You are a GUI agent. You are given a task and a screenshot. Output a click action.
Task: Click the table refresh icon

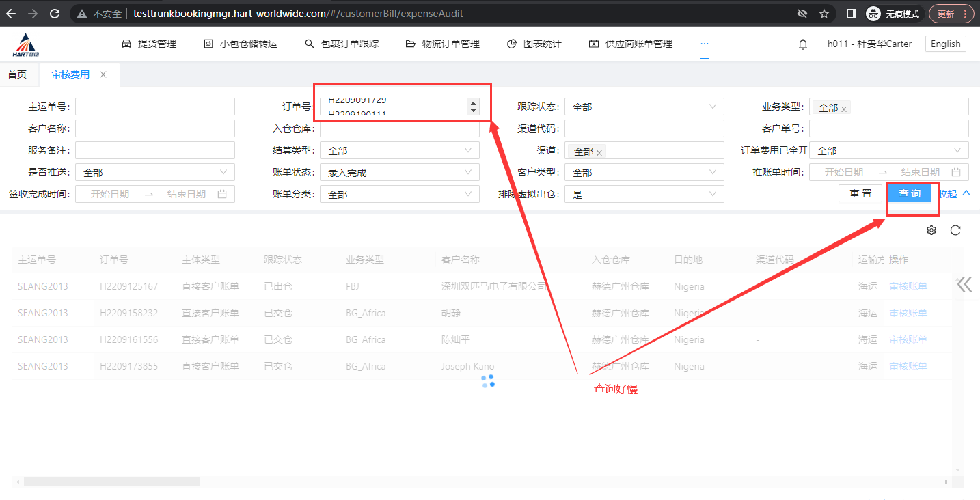955,230
